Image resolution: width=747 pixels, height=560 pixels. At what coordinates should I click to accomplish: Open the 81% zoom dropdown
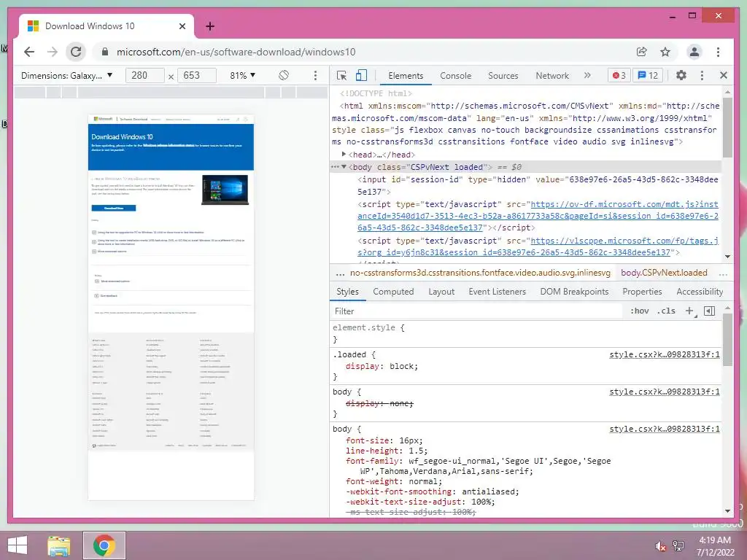click(x=242, y=75)
